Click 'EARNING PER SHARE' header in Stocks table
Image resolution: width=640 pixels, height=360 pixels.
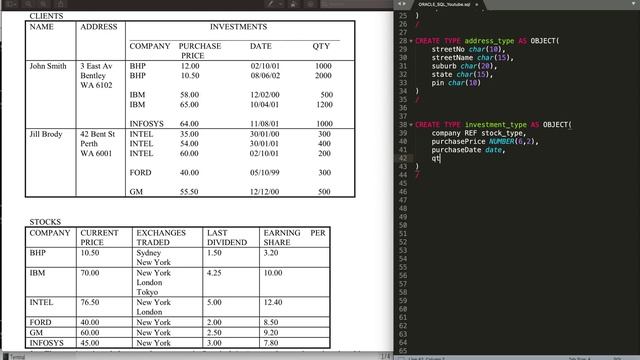(294, 238)
